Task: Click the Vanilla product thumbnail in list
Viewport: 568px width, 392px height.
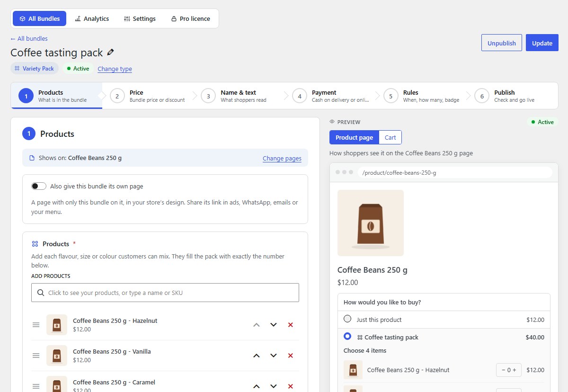Action: click(x=57, y=356)
